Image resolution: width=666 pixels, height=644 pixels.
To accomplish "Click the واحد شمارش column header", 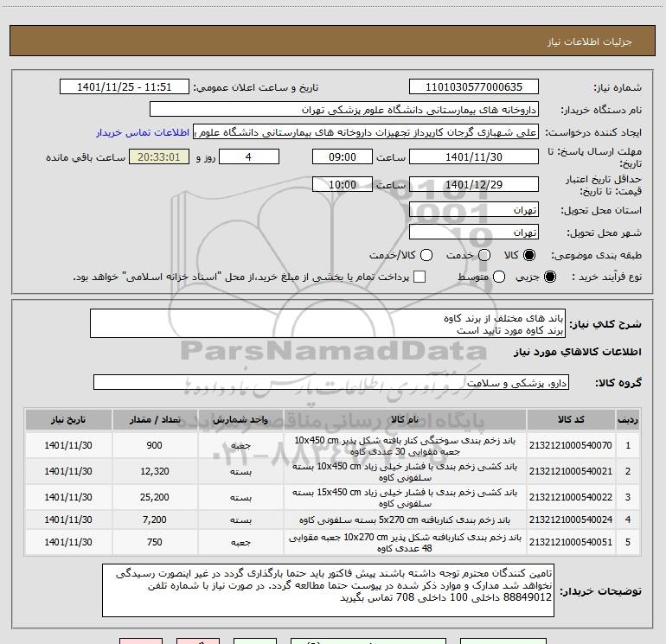I will (240, 420).
